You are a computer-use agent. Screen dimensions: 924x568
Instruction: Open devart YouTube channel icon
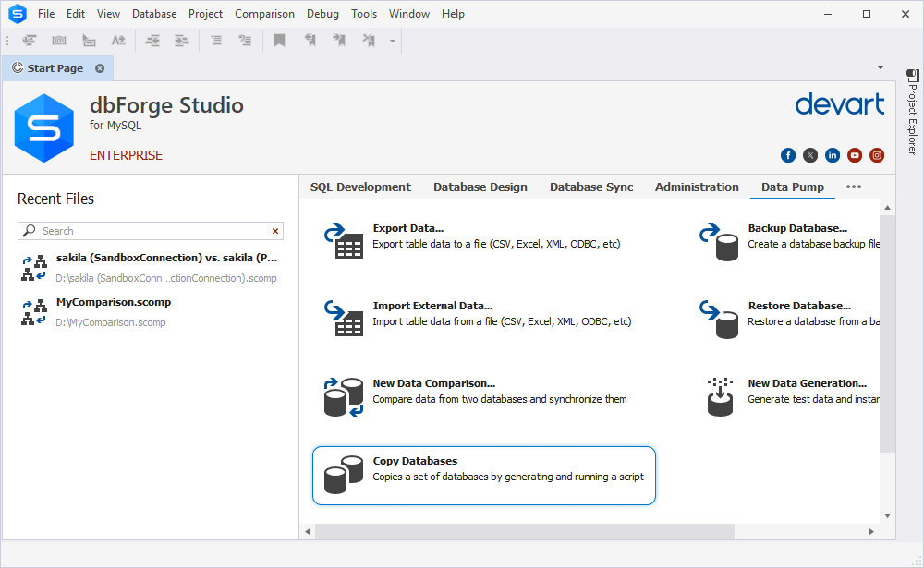[x=855, y=155]
